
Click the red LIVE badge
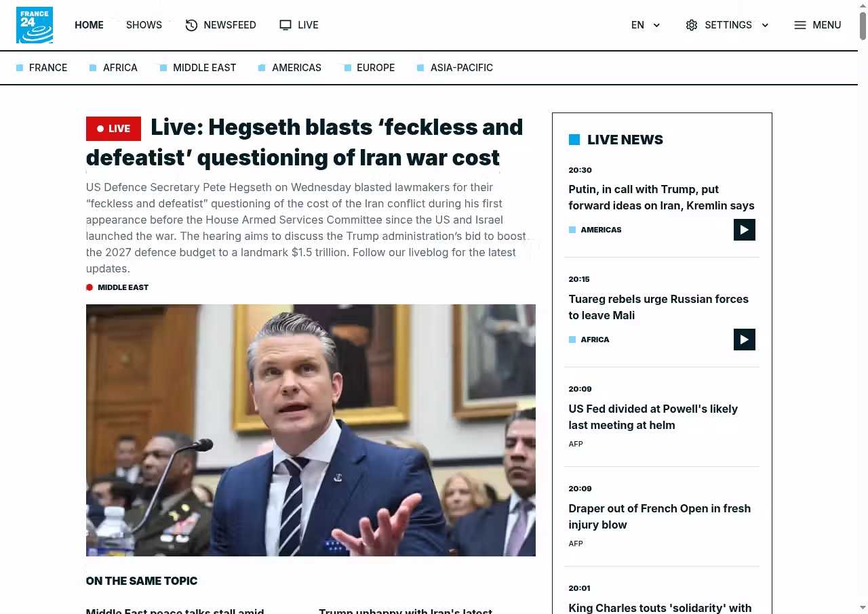pos(113,129)
